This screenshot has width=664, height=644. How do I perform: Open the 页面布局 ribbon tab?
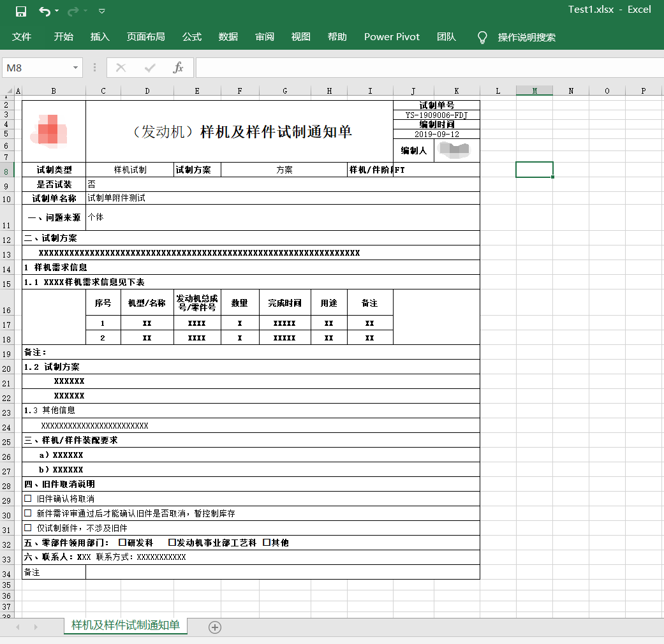[145, 37]
